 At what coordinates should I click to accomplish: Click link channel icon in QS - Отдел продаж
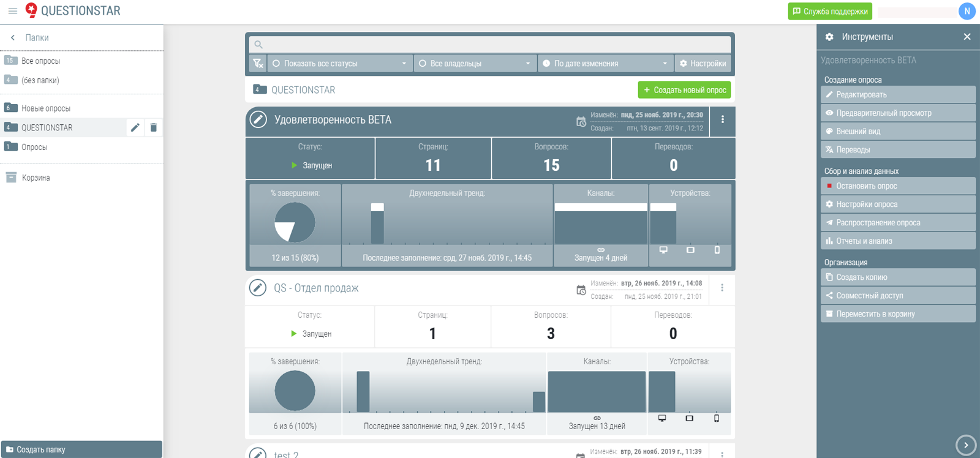point(597,418)
